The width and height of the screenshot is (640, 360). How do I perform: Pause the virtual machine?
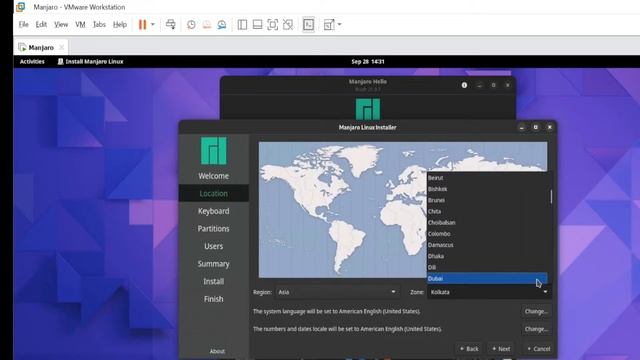click(142, 24)
